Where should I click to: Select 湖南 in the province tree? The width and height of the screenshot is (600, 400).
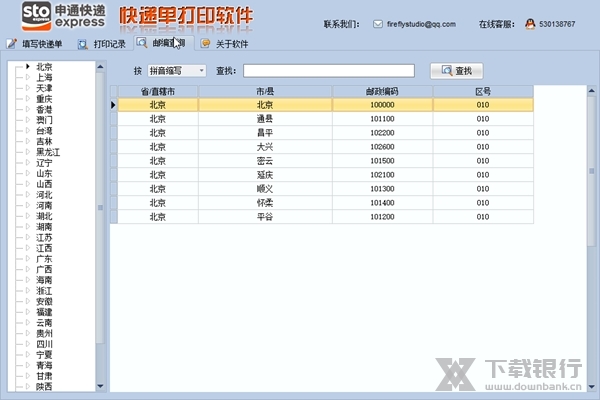tap(44, 227)
